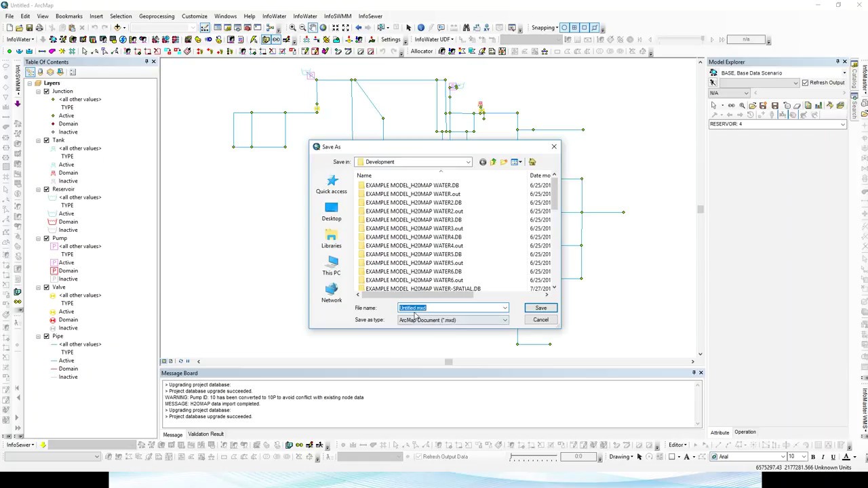Toggle the Valve layer checkbox

[x=46, y=287]
